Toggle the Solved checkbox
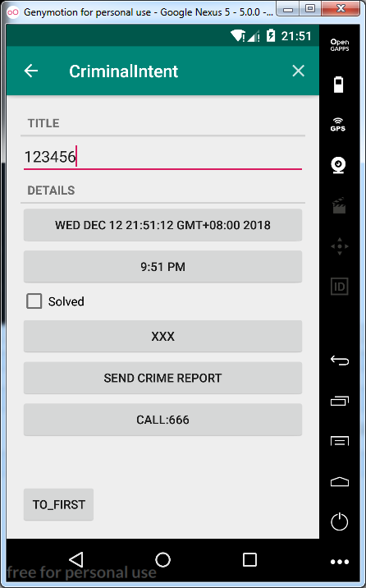 click(x=34, y=301)
